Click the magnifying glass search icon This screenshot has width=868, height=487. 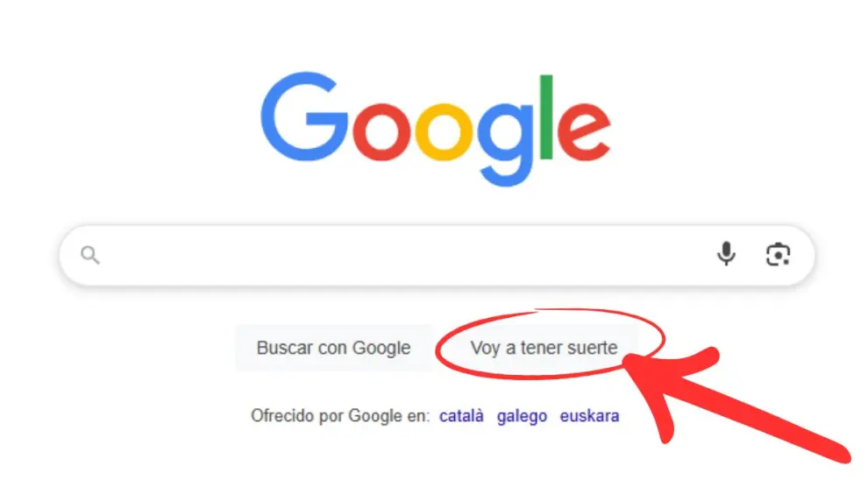(x=89, y=255)
